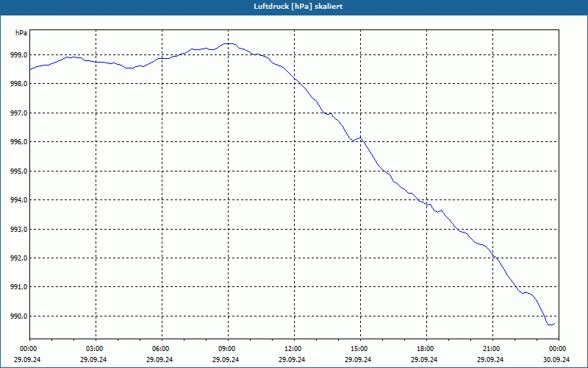Viewport: 588px width, 368px height.
Task: Click the 991,0 y-axis label
Action: [19, 287]
